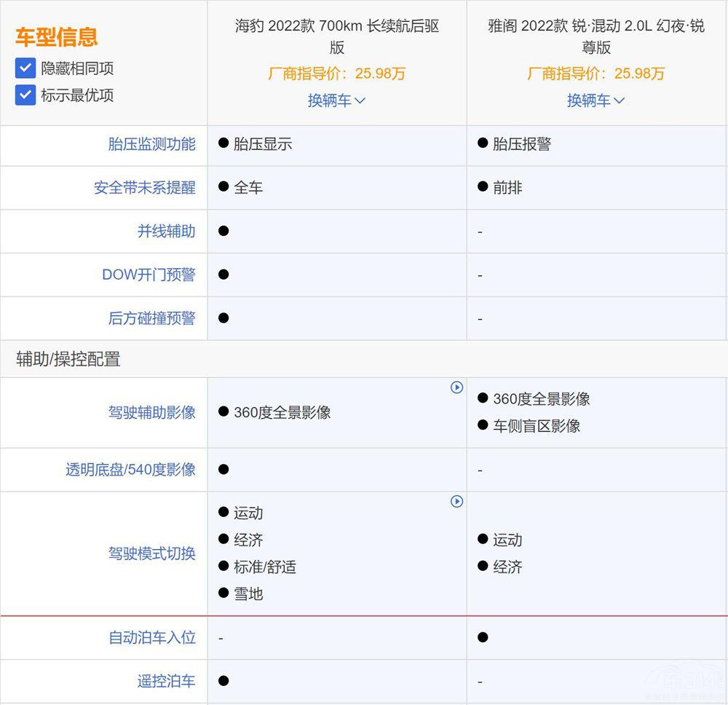Viewport: 728px width, 705px height.
Task: Open the 胎压监测功能 link
Action: point(151,145)
